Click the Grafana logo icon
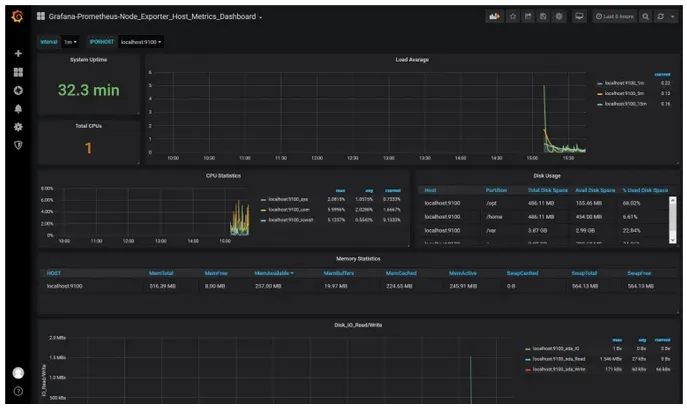Viewport: 687px width, 409px height. (18, 16)
